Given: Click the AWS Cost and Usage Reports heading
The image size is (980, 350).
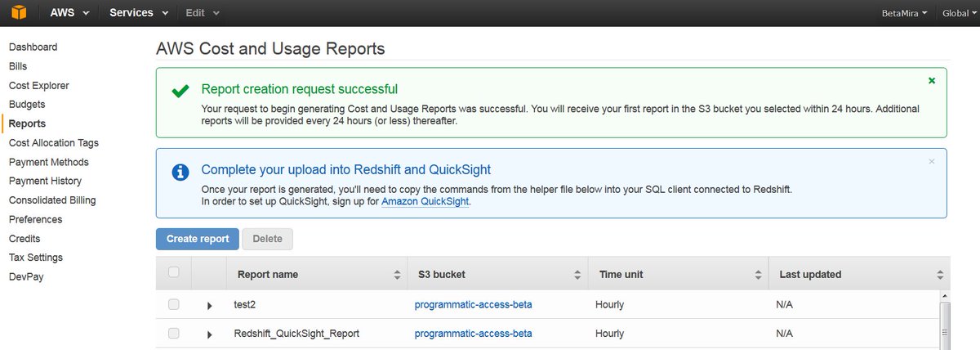Looking at the screenshot, I should tap(270, 48).
